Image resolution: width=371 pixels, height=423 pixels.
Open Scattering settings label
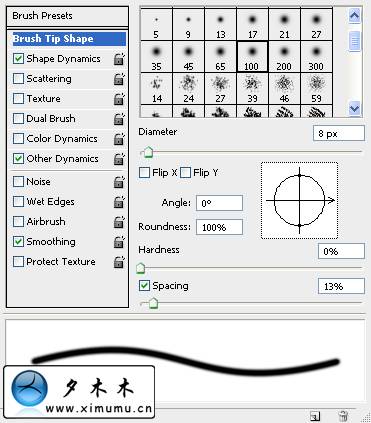pos(49,79)
